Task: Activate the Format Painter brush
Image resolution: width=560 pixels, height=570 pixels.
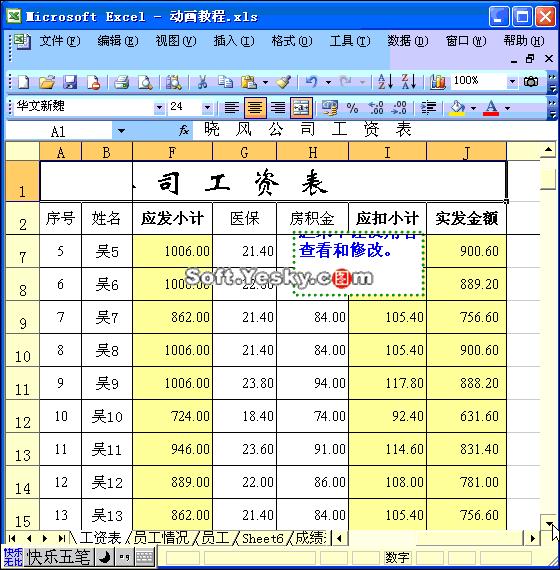Action: pyautogui.click(x=283, y=82)
